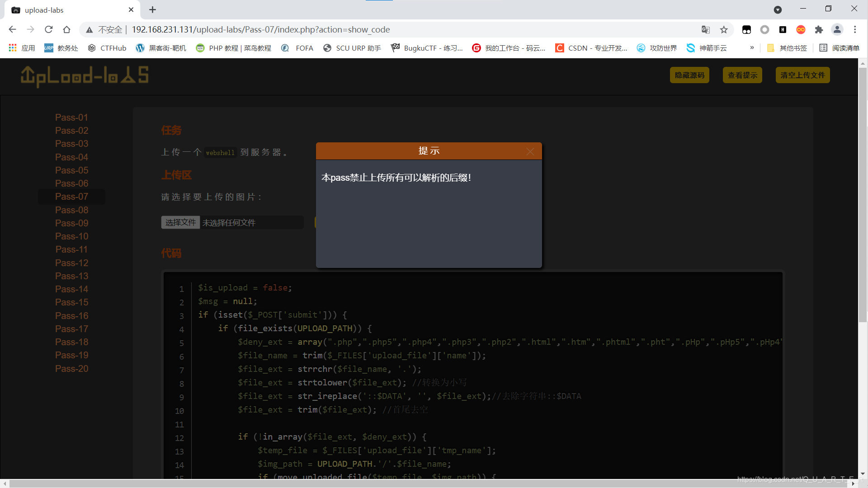Click the red infinity extension icon
Screen dimensions: 868x488
click(x=801, y=29)
